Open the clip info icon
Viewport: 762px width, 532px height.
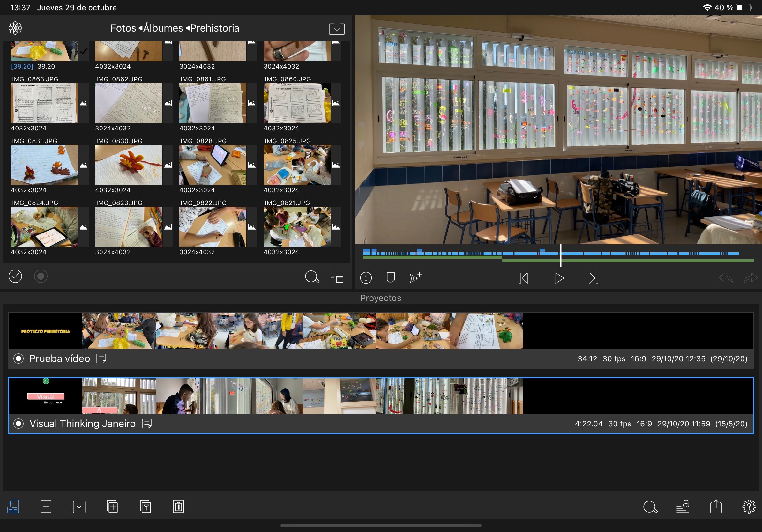[x=366, y=277]
